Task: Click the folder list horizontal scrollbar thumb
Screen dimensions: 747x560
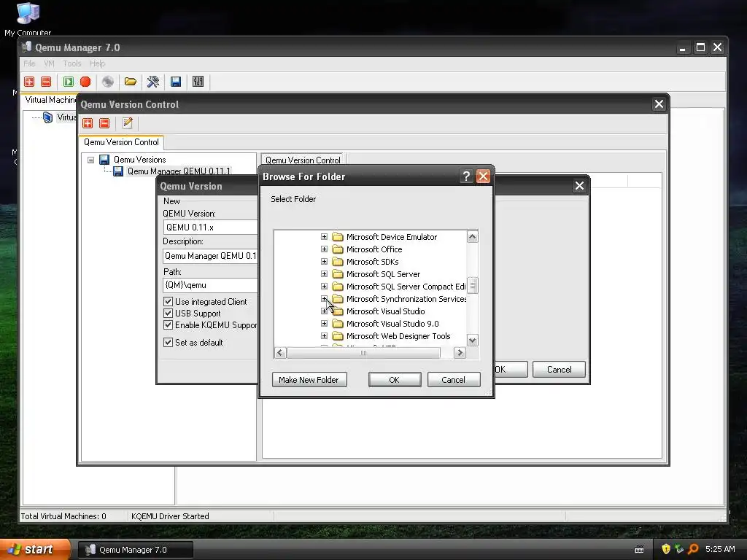Action: pyautogui.click(x=363, y=353)
